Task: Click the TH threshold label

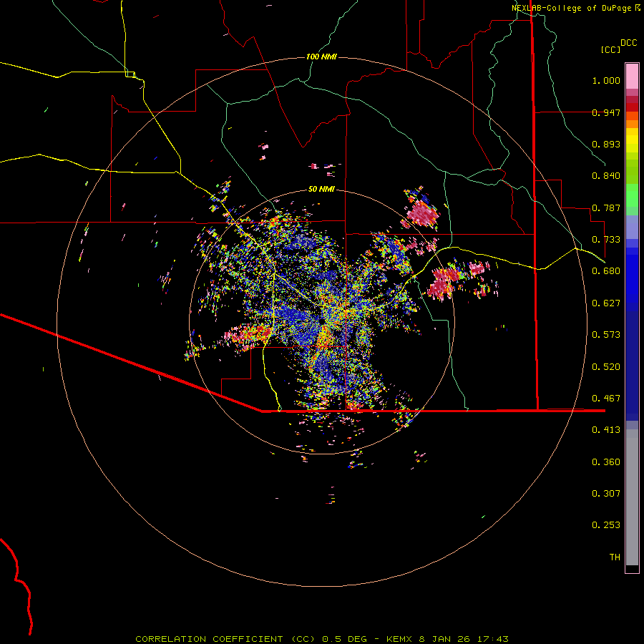Action: [615, 557]
